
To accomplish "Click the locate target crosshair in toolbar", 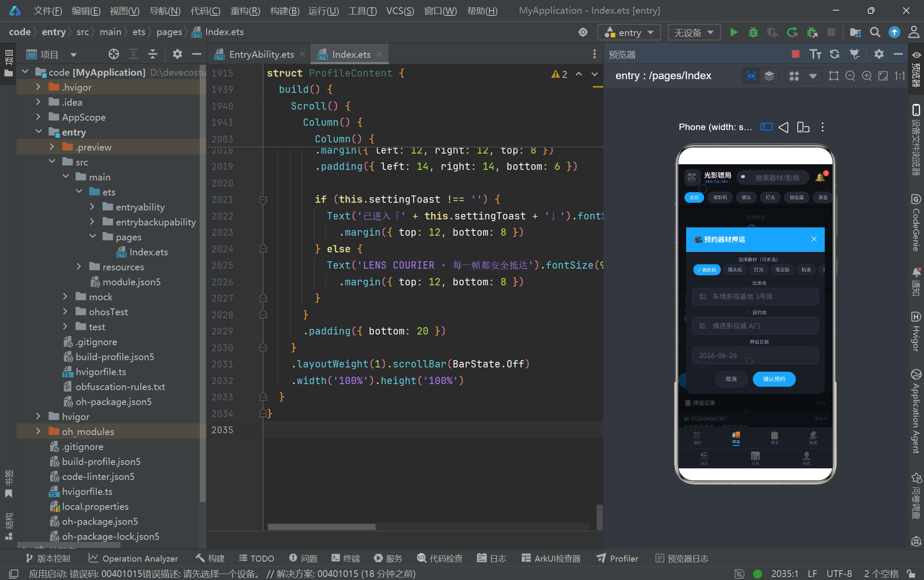I will click(583, 32).
